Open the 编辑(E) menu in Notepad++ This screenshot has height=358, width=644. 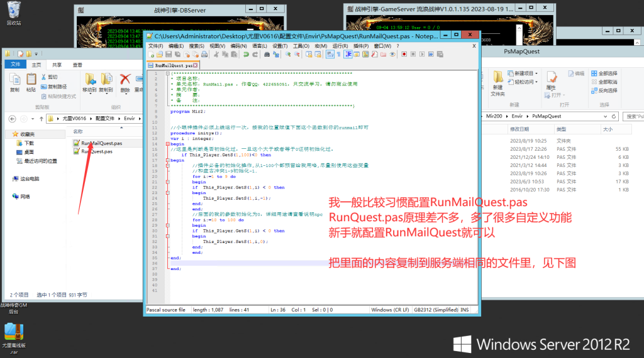click(176, 46)
